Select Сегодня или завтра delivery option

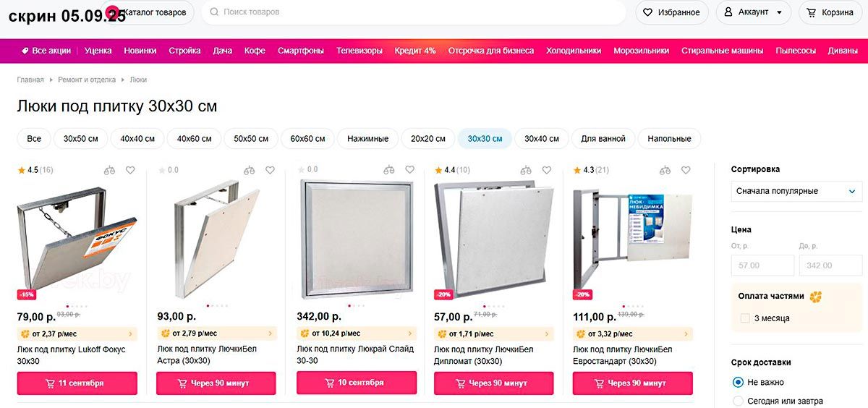coord(738,401)
